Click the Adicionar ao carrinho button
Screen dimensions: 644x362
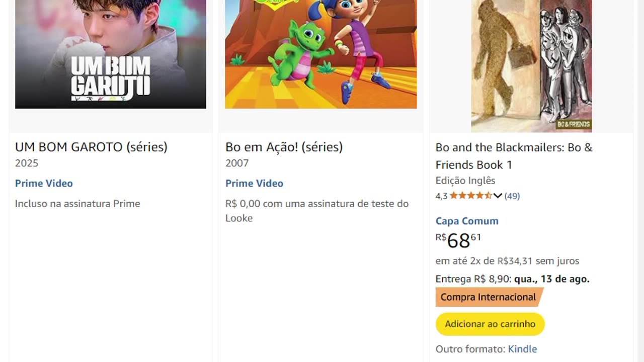pyautogui.click(x=490, y=324)
